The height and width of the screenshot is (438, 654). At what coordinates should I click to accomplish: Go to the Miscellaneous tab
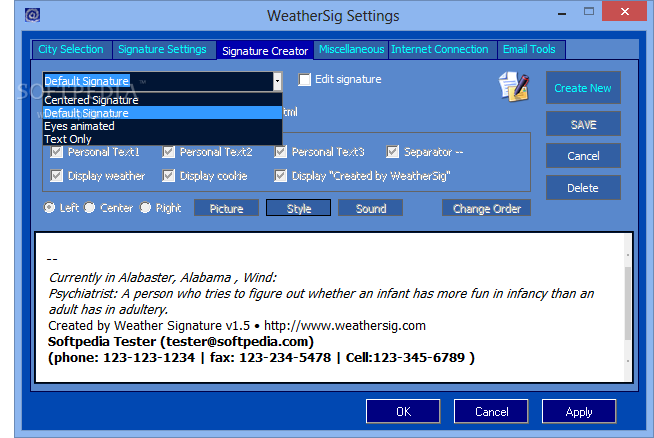click(352, 49)
